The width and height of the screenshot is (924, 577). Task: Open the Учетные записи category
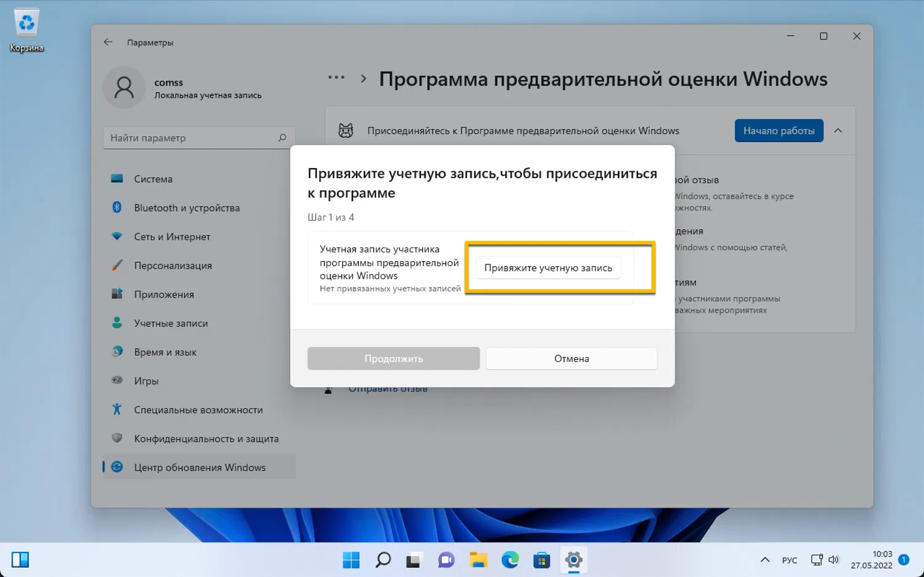coord(199,323)
